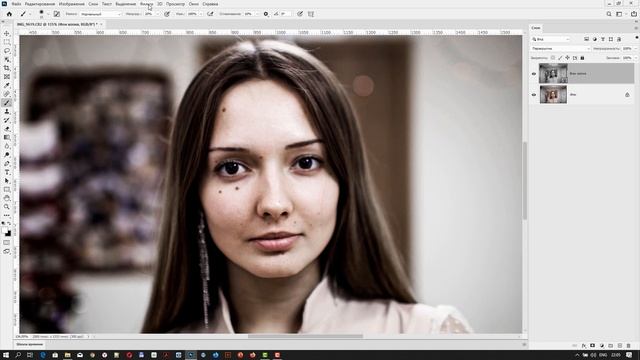Image resolution: width=640 pixels, height=360 pixels.
Task: Select the Lasso tool
Action: [x=7, y=51]
